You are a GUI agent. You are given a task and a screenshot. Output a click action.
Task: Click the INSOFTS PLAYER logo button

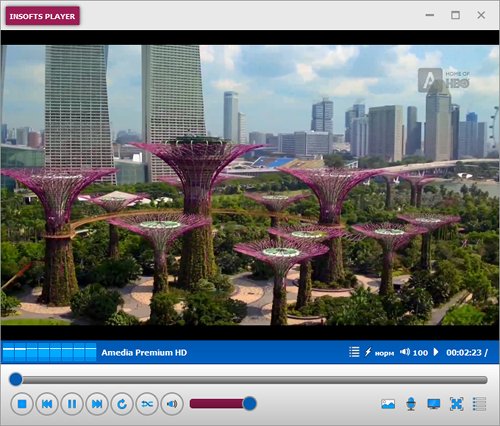[x=42, y=16]
